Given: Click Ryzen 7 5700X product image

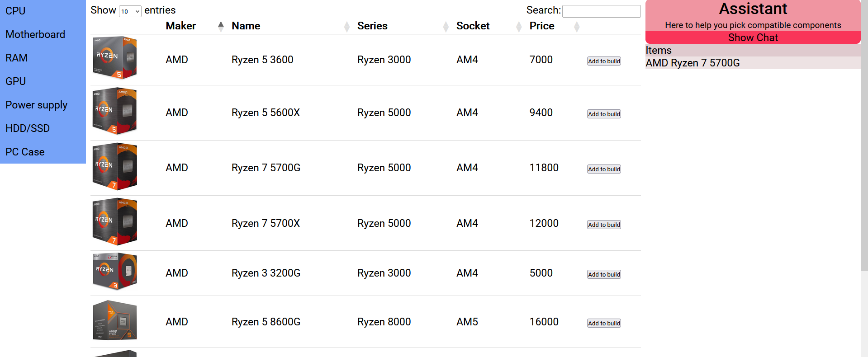Looking at the screenshot, I should point(115,222).
